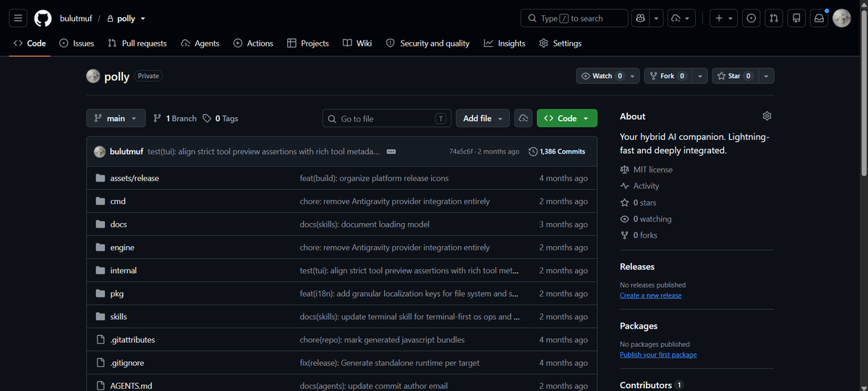
Task: Open notifications inbox icon
Action: pos(819,18)
